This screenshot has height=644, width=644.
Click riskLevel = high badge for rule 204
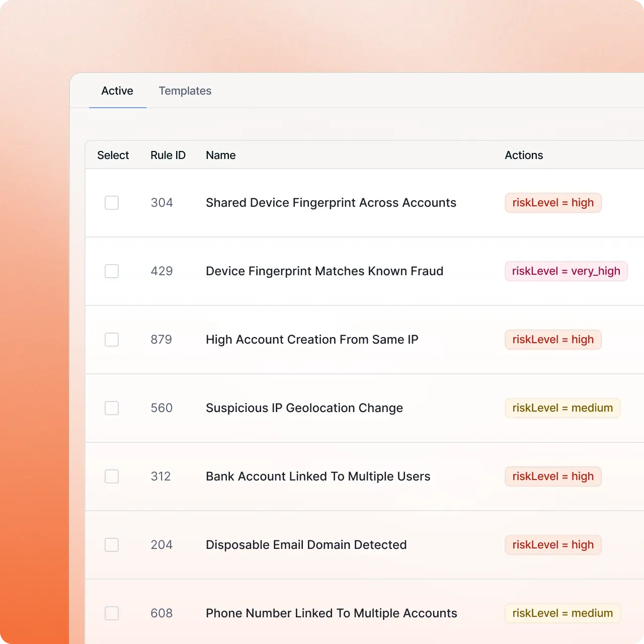[552, 545]
